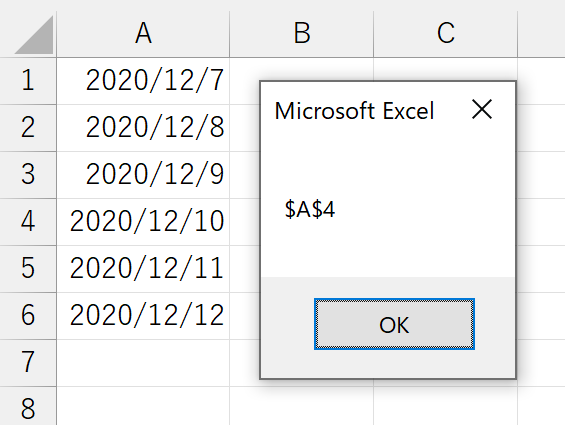
Task: Select row 7 header
Action: [28, 363]
